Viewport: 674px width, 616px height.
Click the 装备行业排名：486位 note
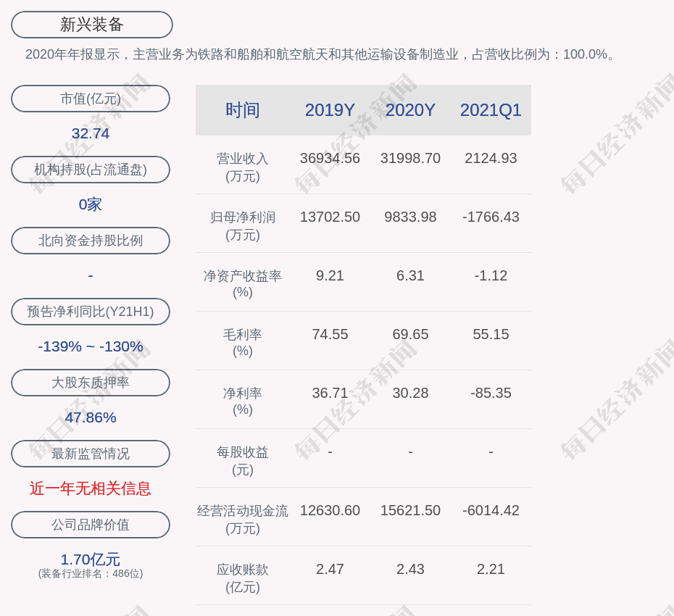point(91,573)
